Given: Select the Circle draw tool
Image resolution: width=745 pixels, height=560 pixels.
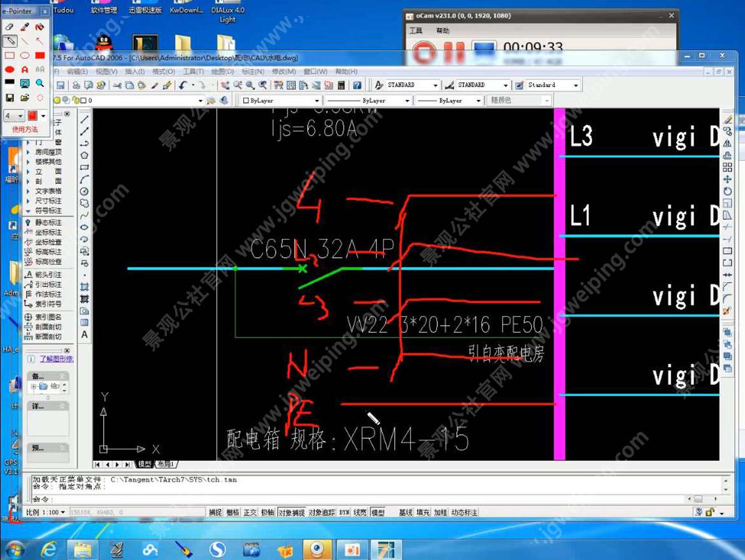Looking at the screenshot, I should [85, 192].
